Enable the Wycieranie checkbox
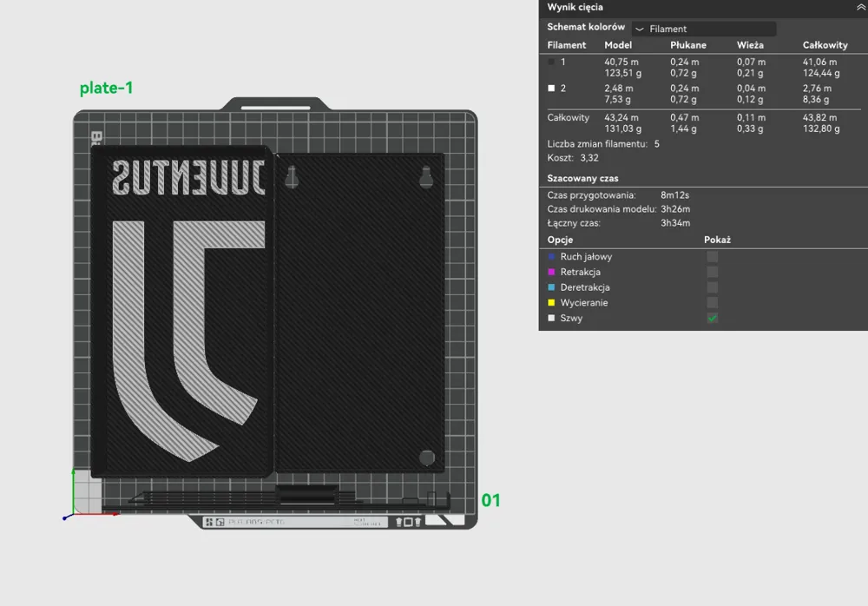The width and height of the screenshot is (868, 606). click(712, 302)
